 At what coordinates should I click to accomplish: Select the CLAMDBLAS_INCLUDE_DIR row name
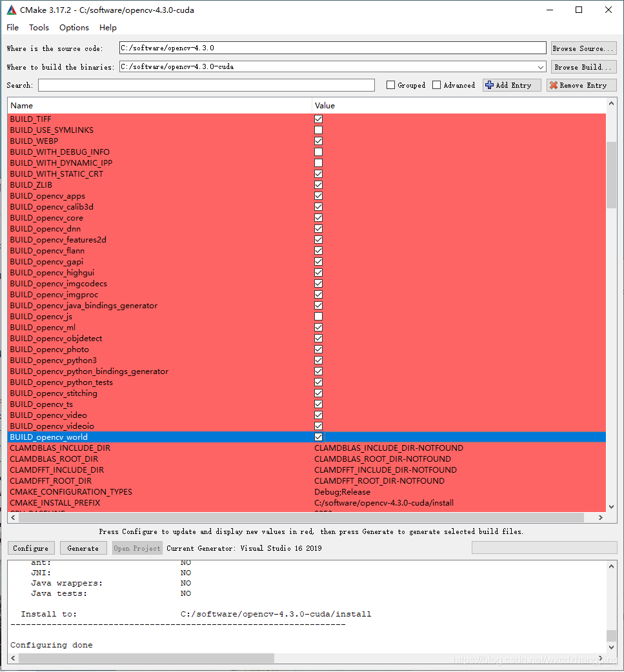point(60,448)
